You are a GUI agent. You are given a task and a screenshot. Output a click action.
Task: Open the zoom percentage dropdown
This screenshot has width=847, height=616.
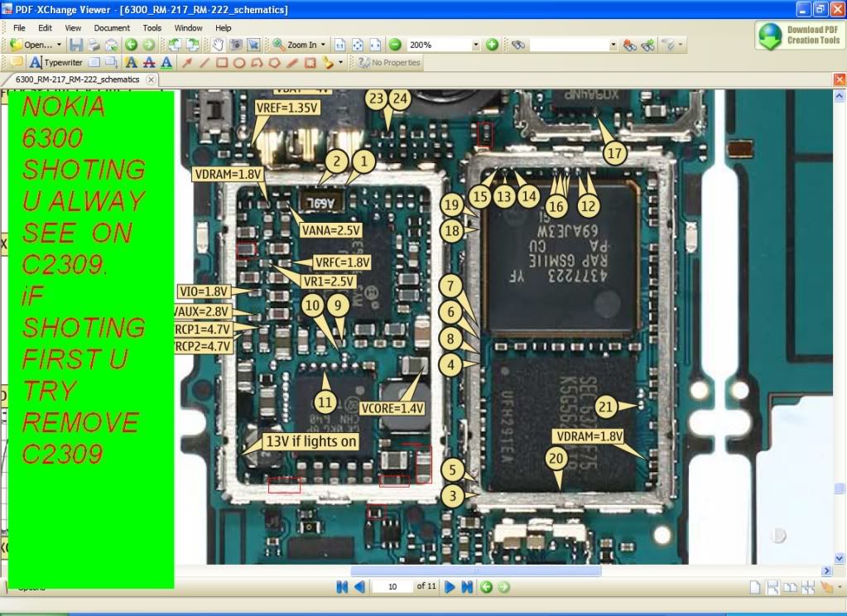476,45
